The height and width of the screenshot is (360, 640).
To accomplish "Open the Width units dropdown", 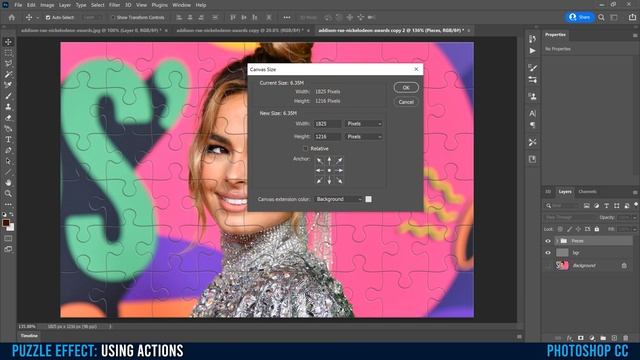I will point(364,124).
